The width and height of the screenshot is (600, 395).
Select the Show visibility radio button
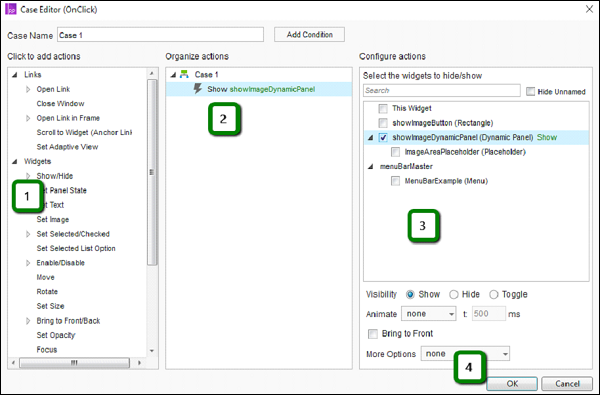click(x=410, y=294)
